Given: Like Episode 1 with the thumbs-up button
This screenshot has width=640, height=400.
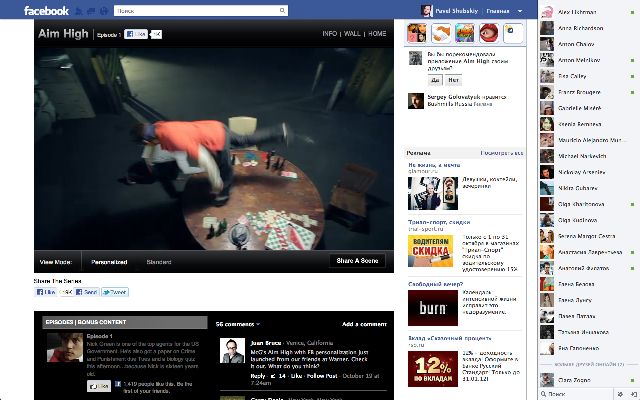Looking at the screenshot, I should point(99,386).
